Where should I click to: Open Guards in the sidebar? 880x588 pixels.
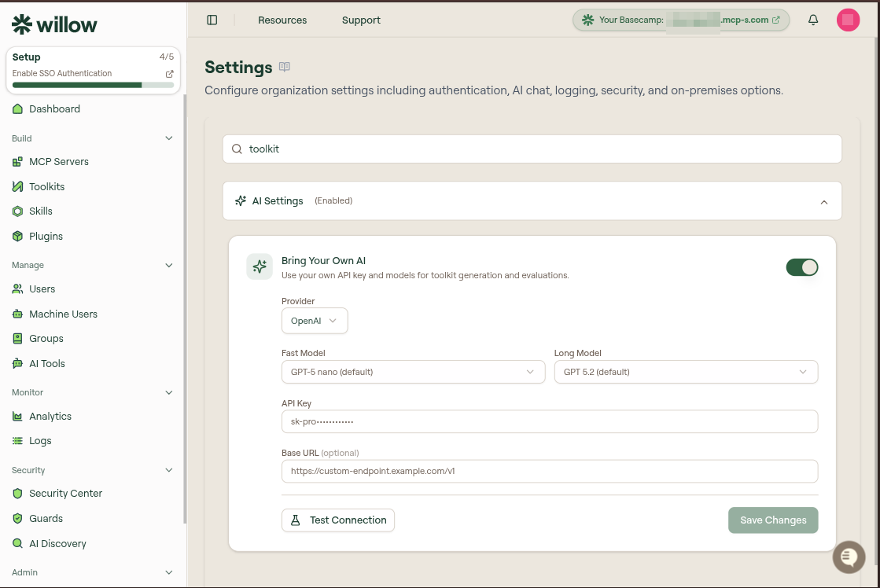coord(46,518)
